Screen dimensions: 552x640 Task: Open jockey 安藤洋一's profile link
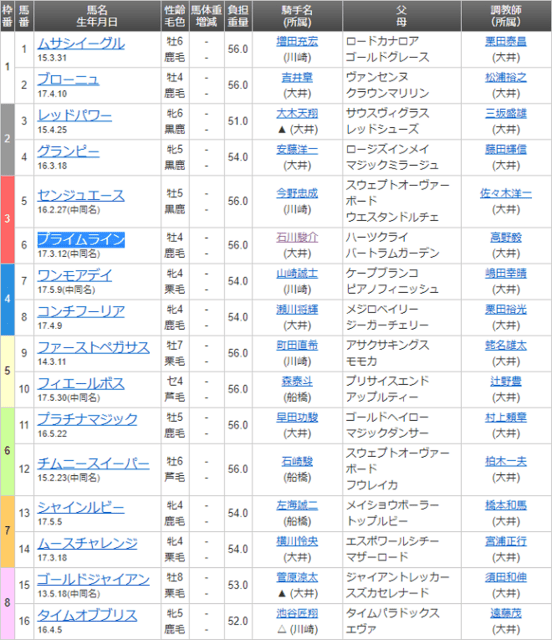(297, 149)
